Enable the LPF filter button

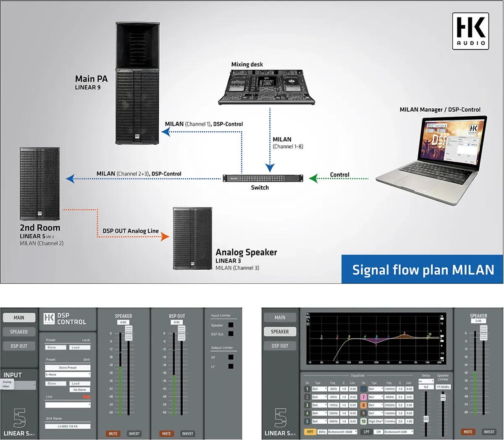click(x=367, y=432)
